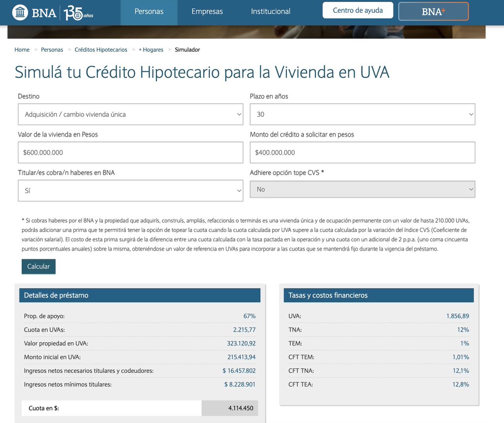Click the value $ 8.228.901
Image resolution: width=504 pixels, height=423 pixels.
coord(240,385)
